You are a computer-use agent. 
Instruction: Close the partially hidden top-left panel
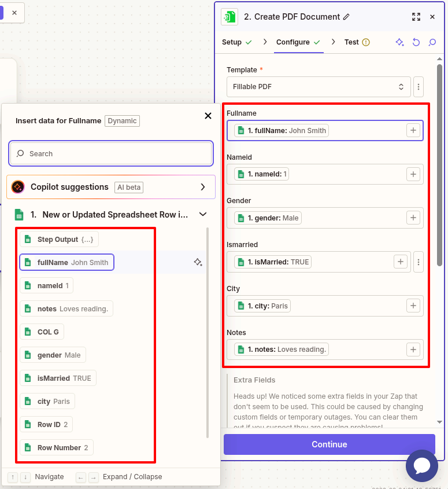point(14,13)
